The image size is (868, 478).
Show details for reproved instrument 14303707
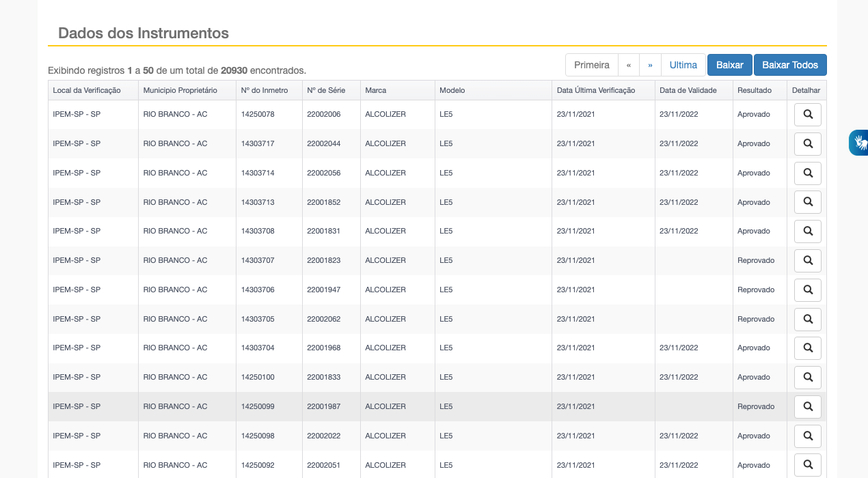pos(807,261)
